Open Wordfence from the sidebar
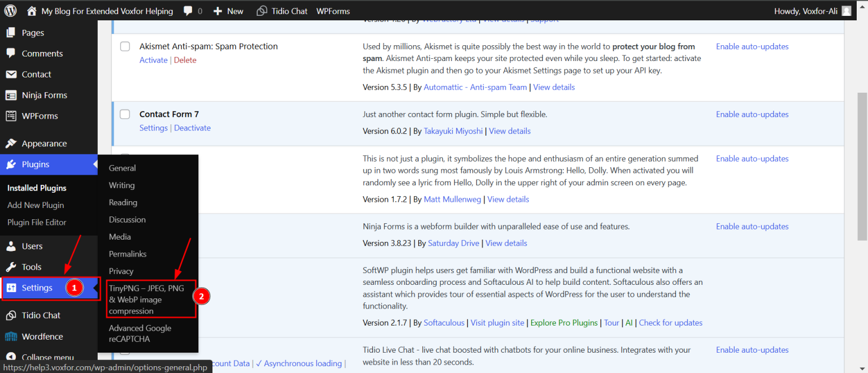Image resolution: width=868 pixels, height=373 pixels. click(x=10, y=336)
